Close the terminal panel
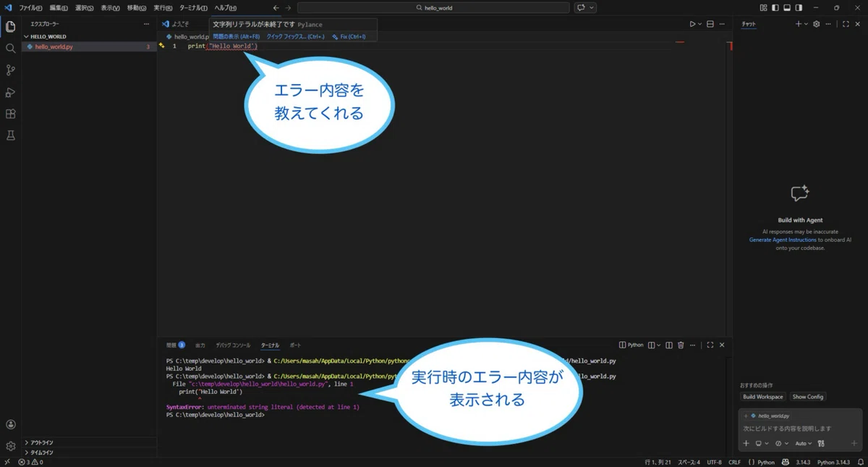 (722, 345)
